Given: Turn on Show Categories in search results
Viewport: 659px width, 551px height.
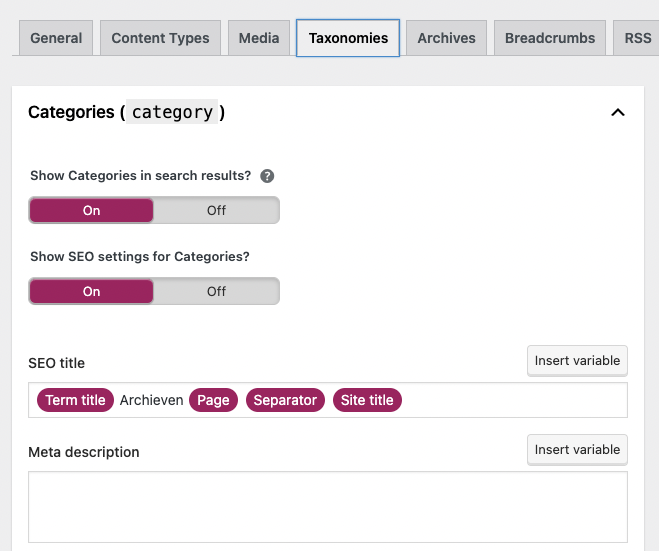Looking at the screenshot, I should pyautogui.click(x=92, y=210).
